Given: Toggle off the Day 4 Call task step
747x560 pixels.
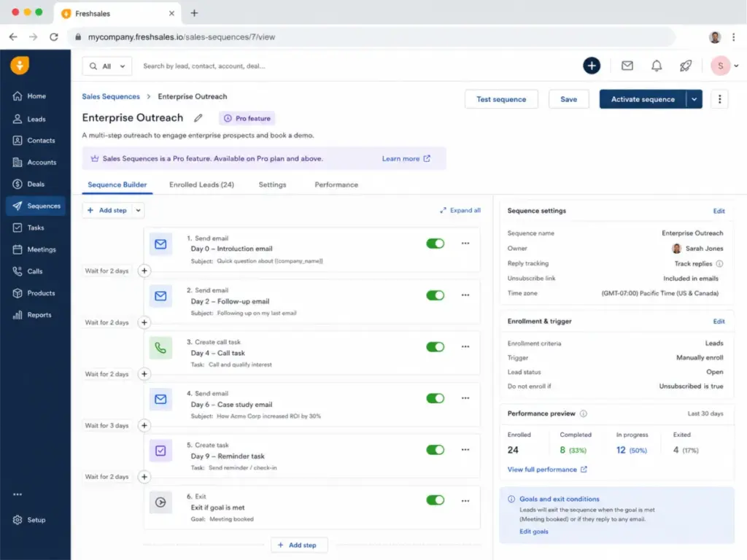Looking at the screenshot, I should tap(435, 346).
